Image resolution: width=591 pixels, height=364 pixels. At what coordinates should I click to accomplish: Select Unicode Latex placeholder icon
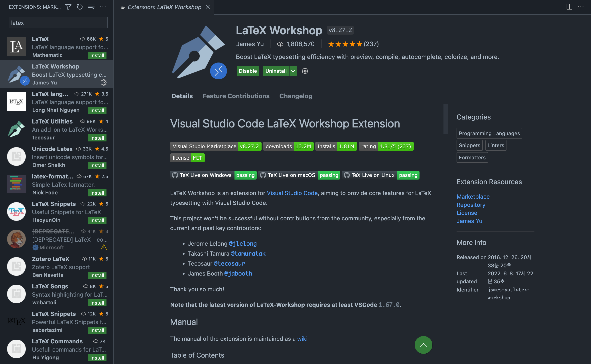16,157
